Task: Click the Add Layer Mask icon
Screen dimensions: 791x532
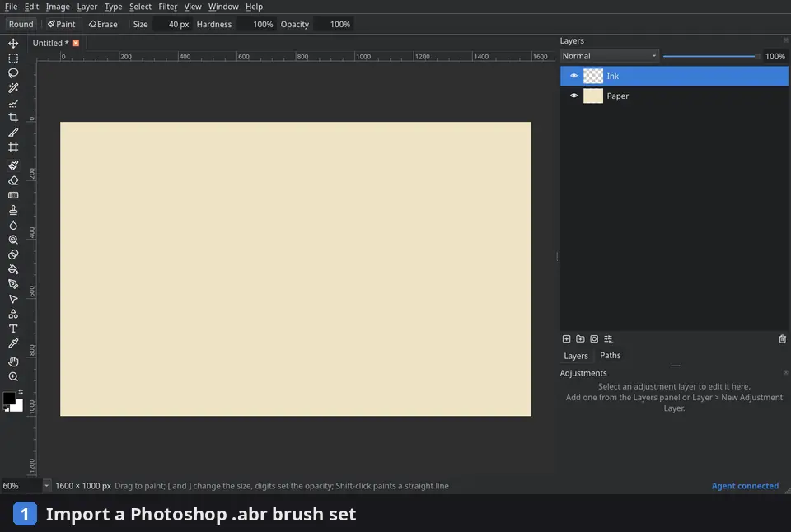Action: tap(594, 338)
